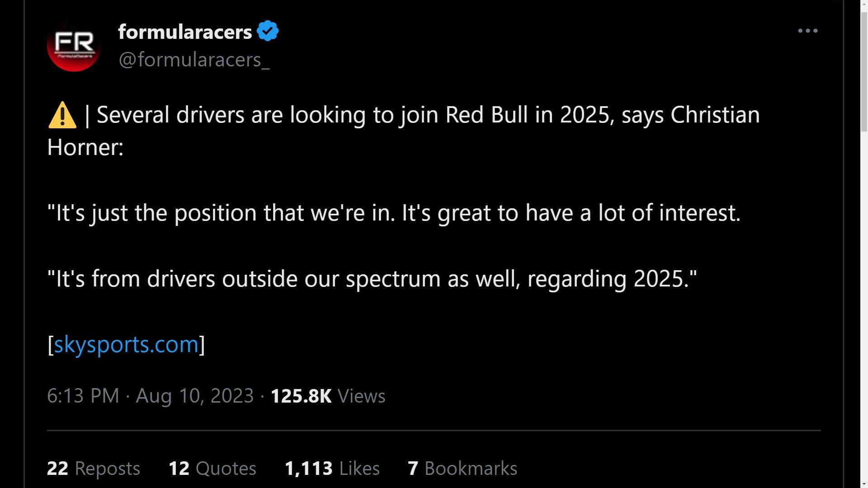Viewport: 868px width, 488px height.
Task: Click the warning sign emoji
Action: [x=62, y=115]
